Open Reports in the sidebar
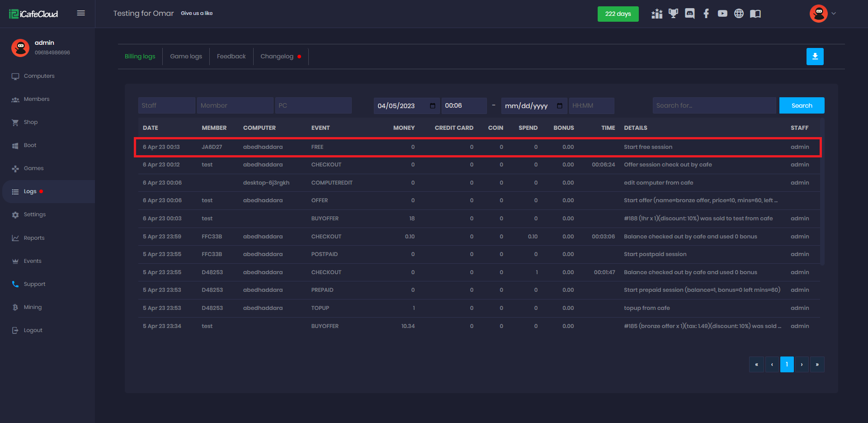 click(x=34, y=238)
